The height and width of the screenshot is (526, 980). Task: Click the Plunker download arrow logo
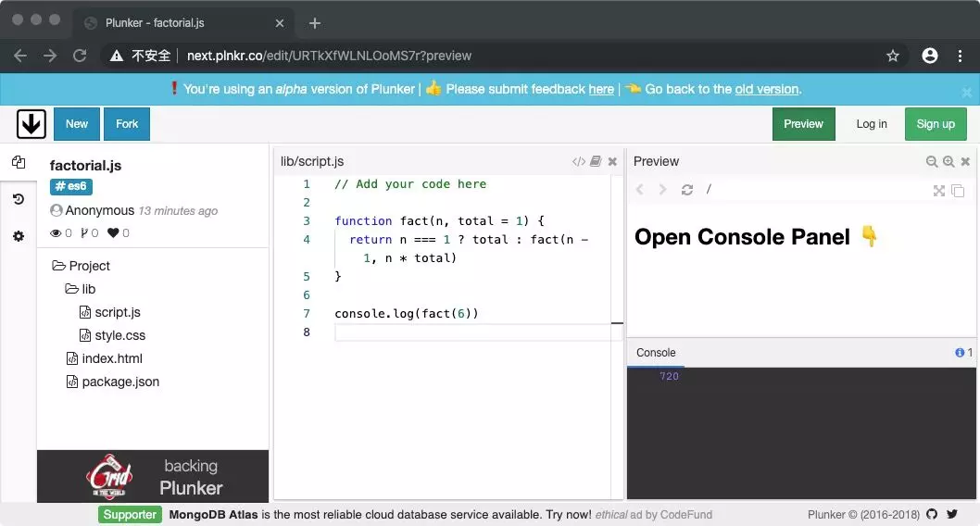point(31,124)
